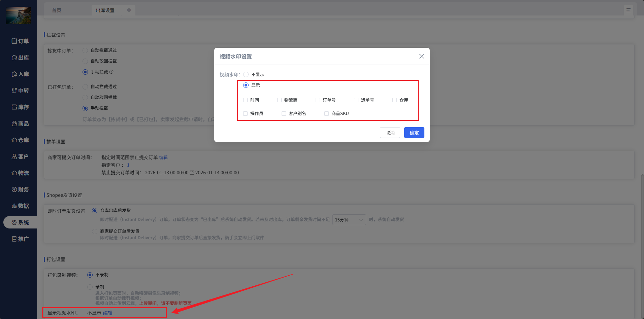Screen dimensions: 644x319
Task: Select 商家提交订单后发货 radio option
Action: click(x=95, y=231)
